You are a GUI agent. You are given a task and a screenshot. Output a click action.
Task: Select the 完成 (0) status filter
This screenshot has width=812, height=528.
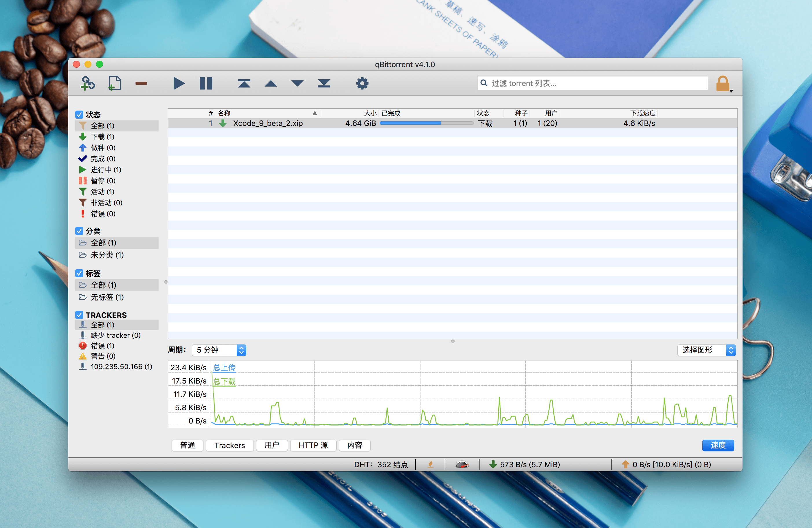117,158
